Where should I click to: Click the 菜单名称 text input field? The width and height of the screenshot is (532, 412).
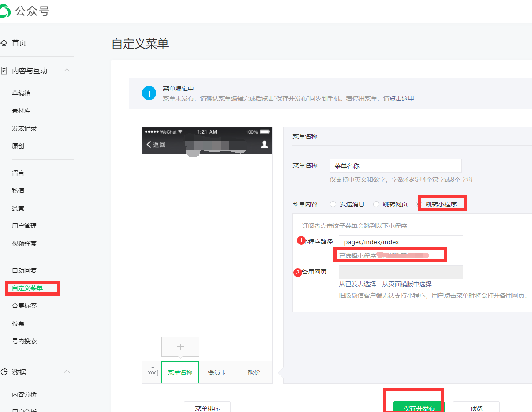[x=395, y=166]
